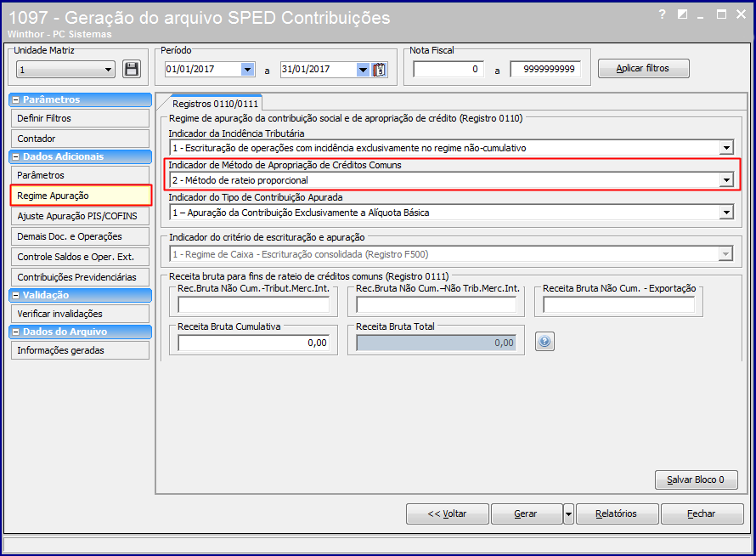756x556 pixels.
Task: Click the Receita Bruta Cumulativa field
Action: 254,343
